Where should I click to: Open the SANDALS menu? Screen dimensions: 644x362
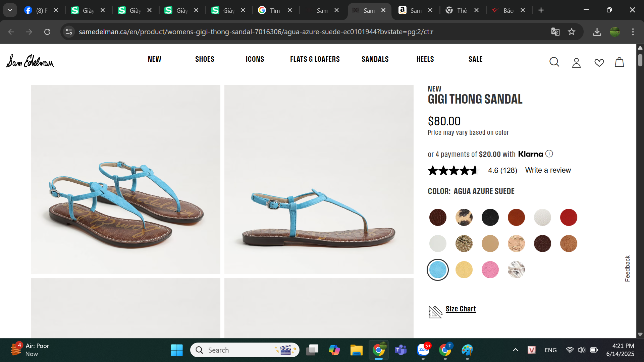point(375,59)
